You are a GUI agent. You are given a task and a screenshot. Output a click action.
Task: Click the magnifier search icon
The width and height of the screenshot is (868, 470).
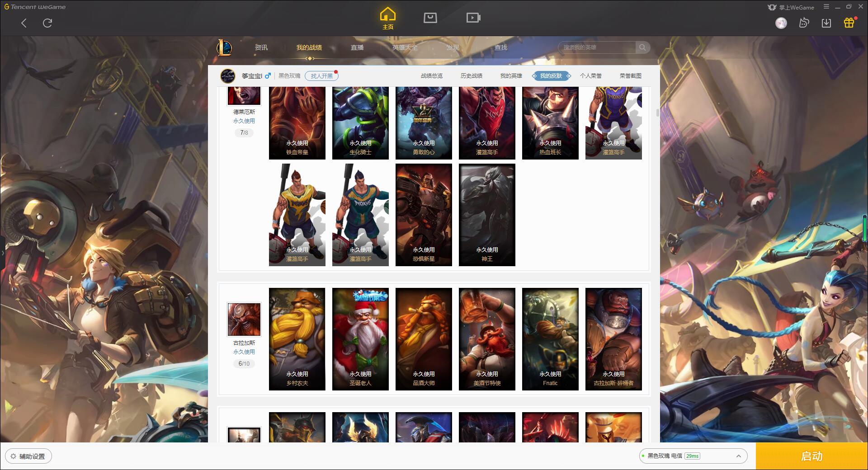[x=642, y=47]
